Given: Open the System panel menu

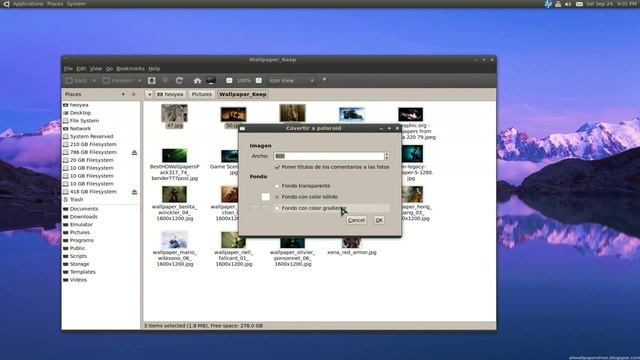Looking at the screenshot, I should coord(76,4).
